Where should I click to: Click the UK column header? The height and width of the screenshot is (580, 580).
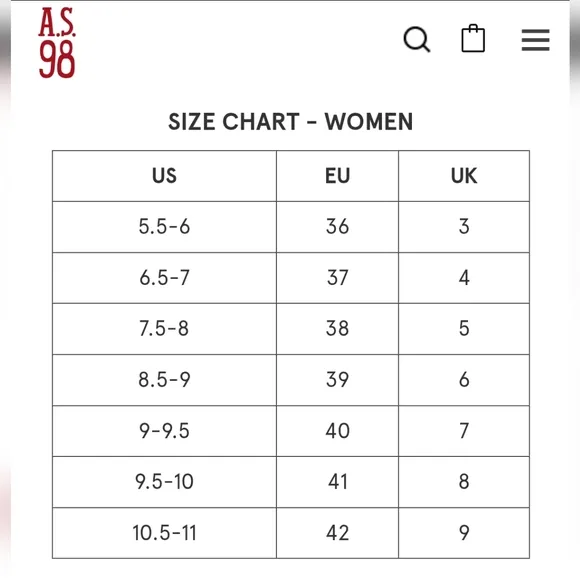(x=464, y=176)
